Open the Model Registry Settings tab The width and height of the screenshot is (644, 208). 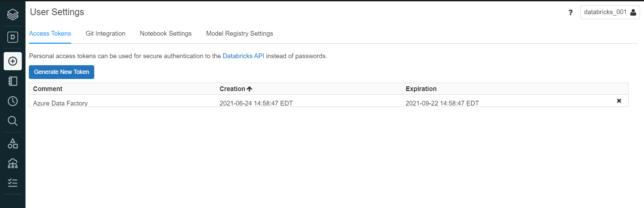point(239,34)
